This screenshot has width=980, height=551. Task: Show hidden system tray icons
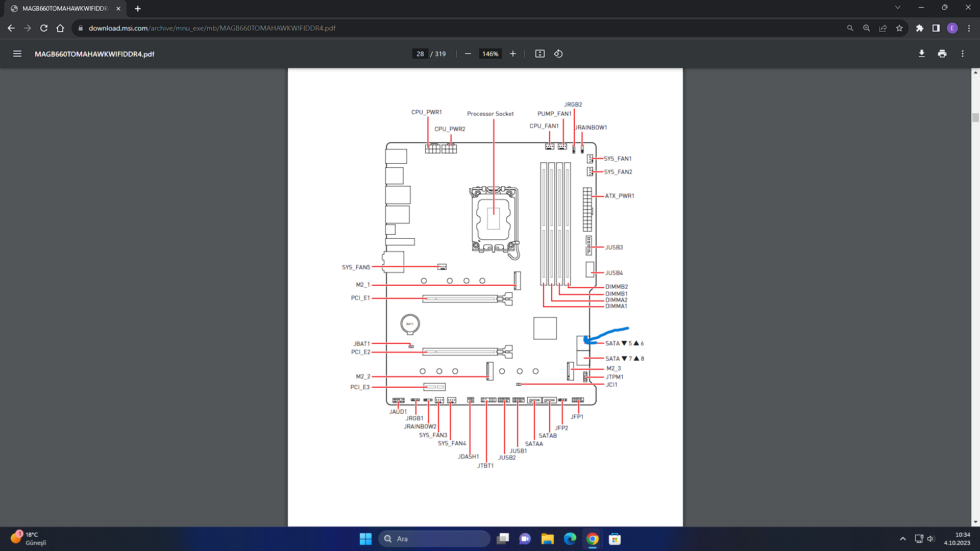[902, 539]
